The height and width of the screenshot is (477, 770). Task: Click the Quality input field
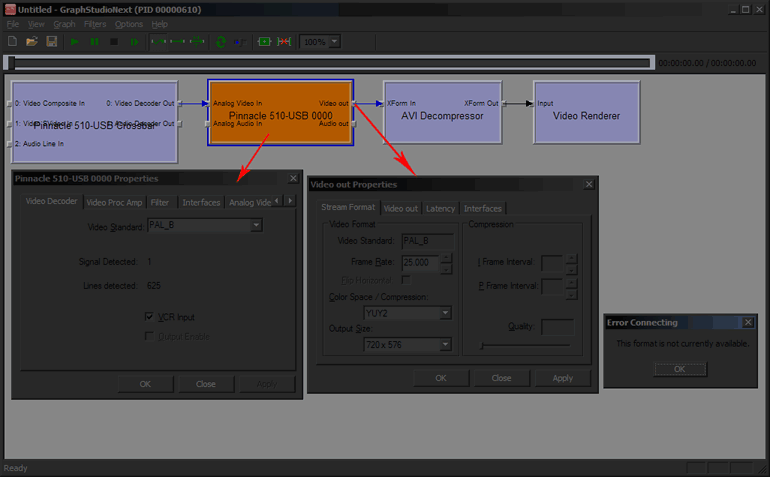pos(557,327)
